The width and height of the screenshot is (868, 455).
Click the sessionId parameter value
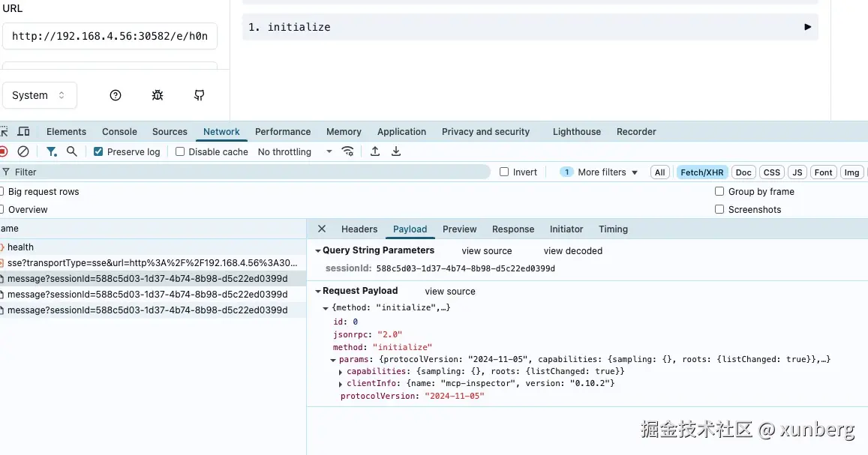[x=466, y=268]
